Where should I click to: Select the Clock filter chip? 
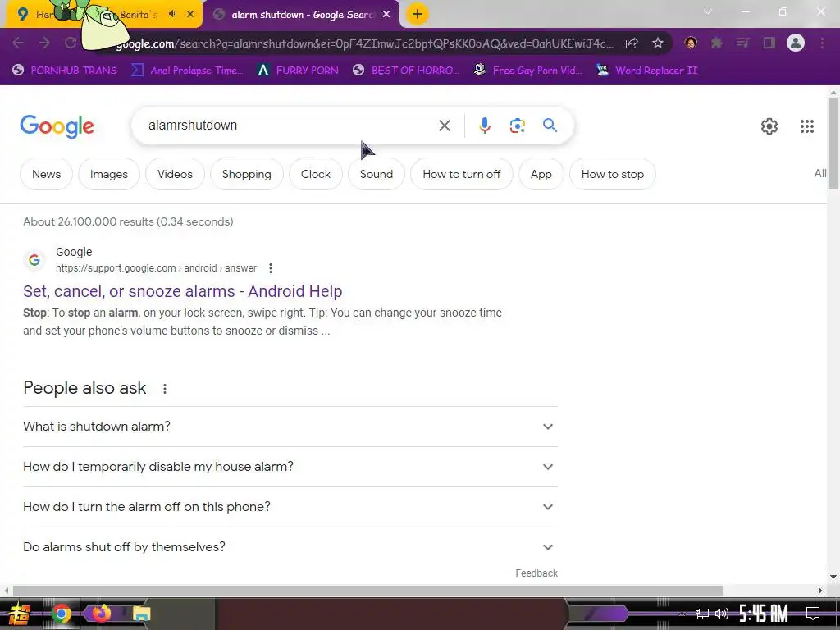click(x=316, y=174)
